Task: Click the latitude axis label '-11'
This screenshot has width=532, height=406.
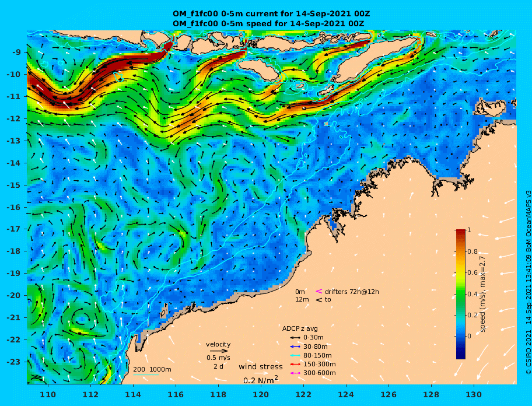Action: tap(14, 97)
